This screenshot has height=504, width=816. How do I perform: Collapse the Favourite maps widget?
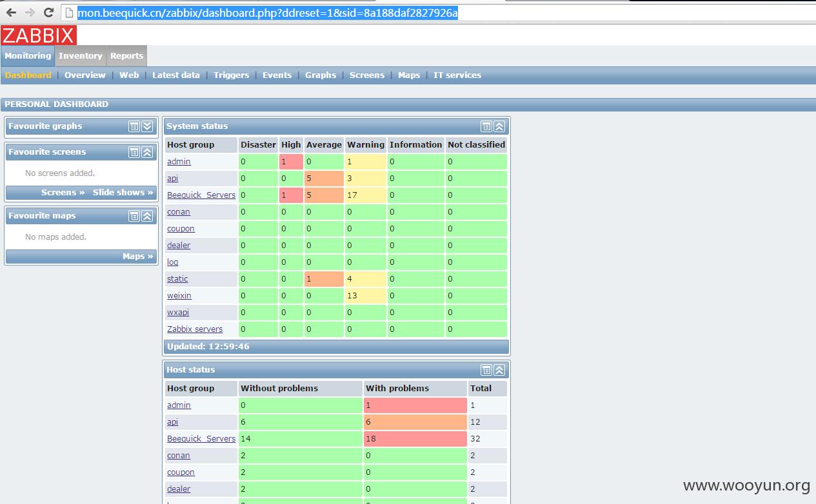(x=147, y=216)
